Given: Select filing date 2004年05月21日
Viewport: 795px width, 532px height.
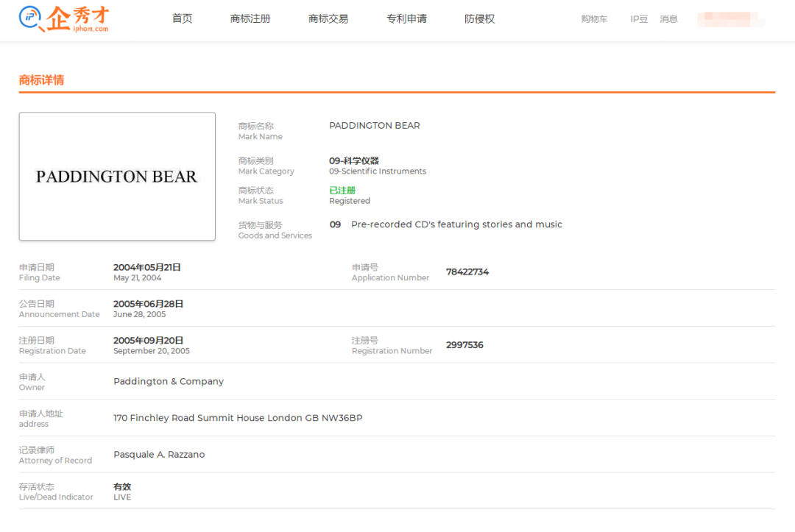Looking at the screenshot, I should click(x=147, y=267).
